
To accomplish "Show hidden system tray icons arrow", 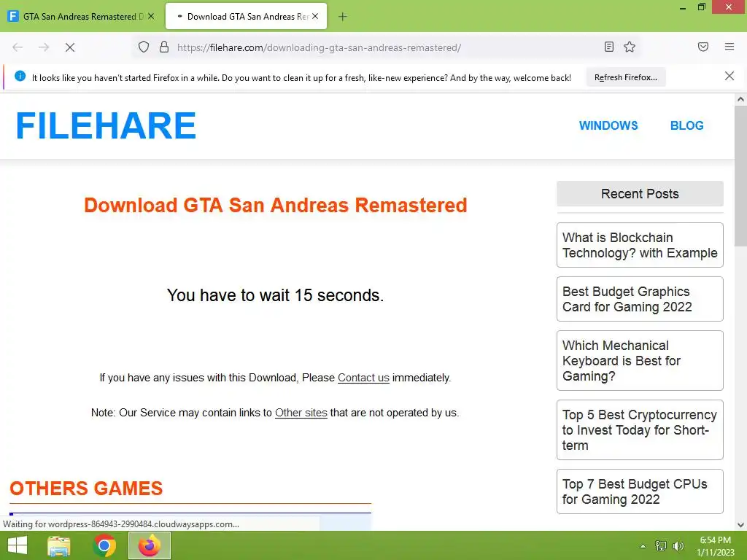I will (x=643, y=546).
